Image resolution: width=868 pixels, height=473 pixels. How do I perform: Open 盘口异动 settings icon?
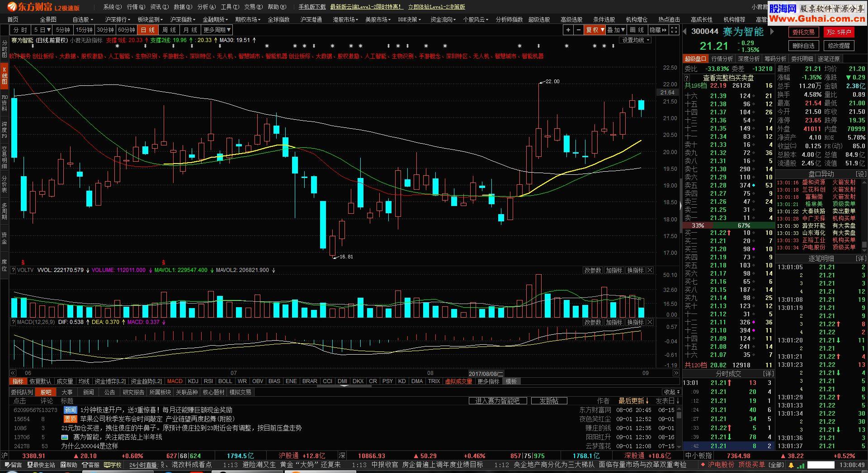point(861,174)
